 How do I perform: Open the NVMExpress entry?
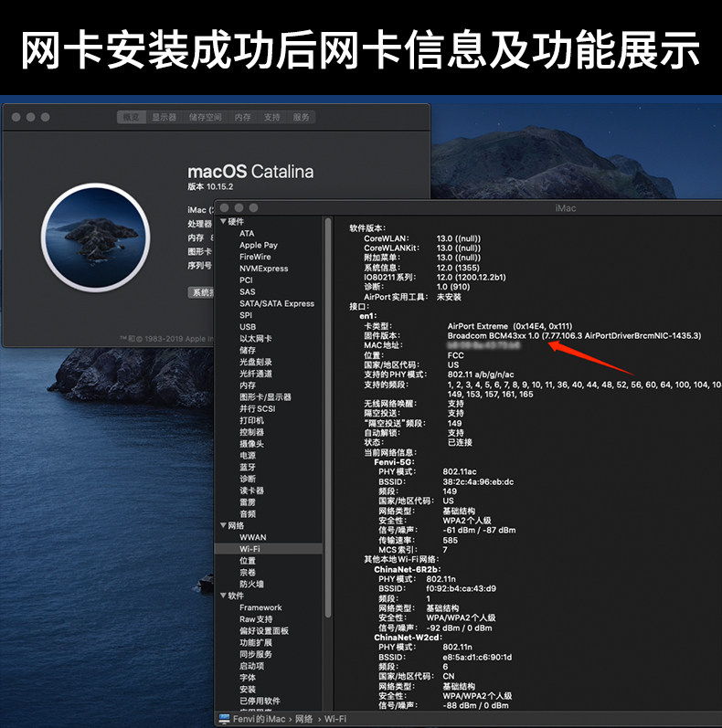tap(263, 269)
